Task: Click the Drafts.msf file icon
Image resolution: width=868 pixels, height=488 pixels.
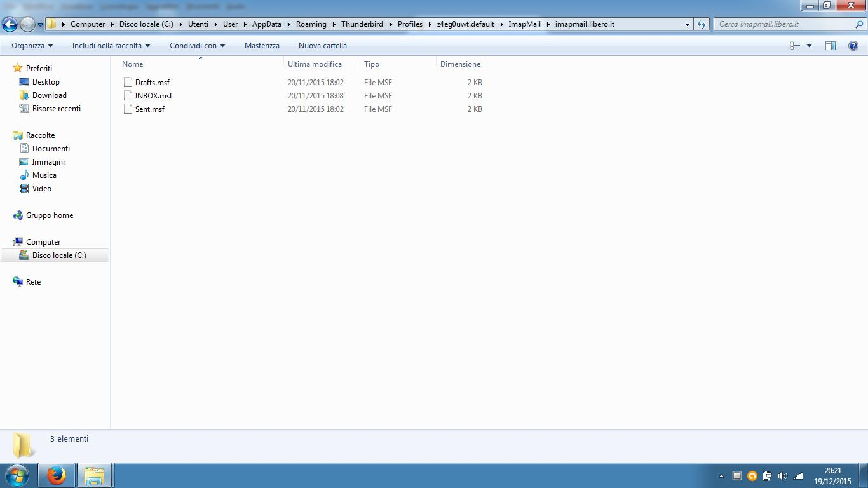Action: coord(128,82)
